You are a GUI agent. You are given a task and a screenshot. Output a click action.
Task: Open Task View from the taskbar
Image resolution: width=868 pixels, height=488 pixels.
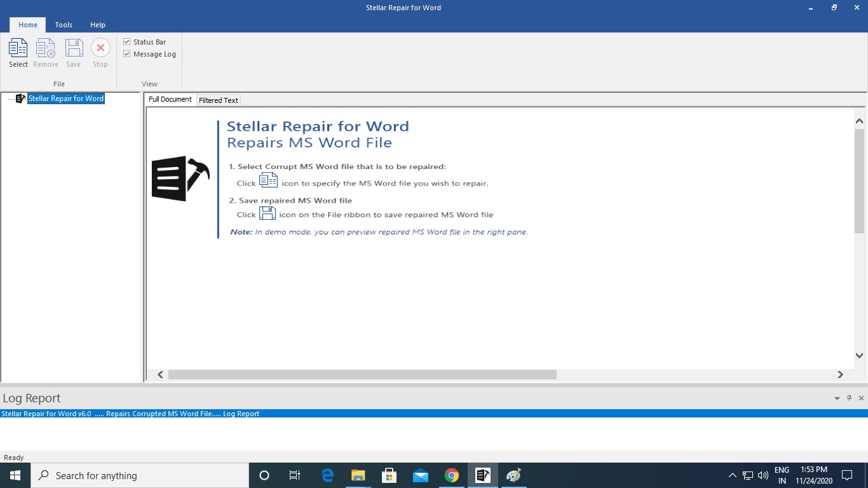coord(295,475)
